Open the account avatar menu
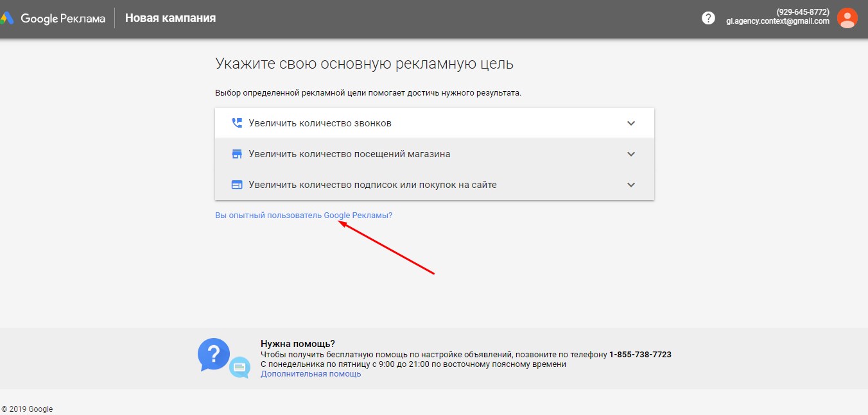This screenshot has height=415, width=868. (847, 18)
